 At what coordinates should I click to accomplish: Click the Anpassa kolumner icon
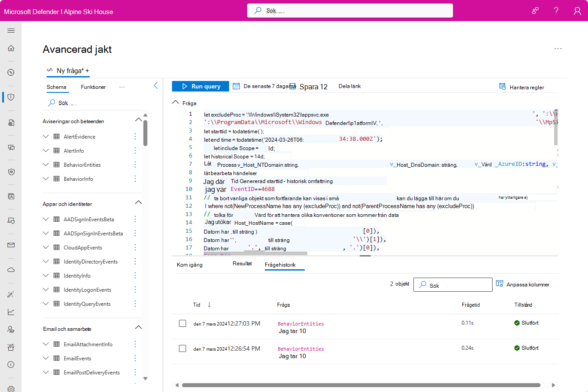tap(500, 284)
